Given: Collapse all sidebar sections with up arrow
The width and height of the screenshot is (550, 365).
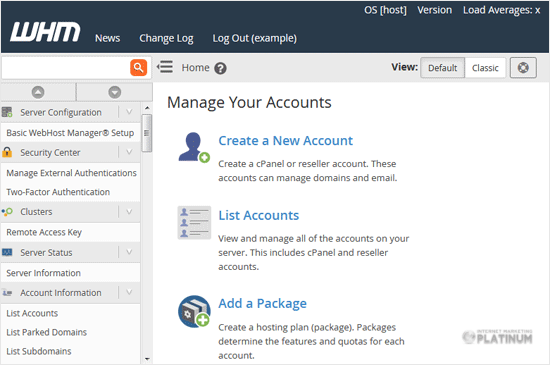Looking at the screenshot, I should click(x=38, y=92).
